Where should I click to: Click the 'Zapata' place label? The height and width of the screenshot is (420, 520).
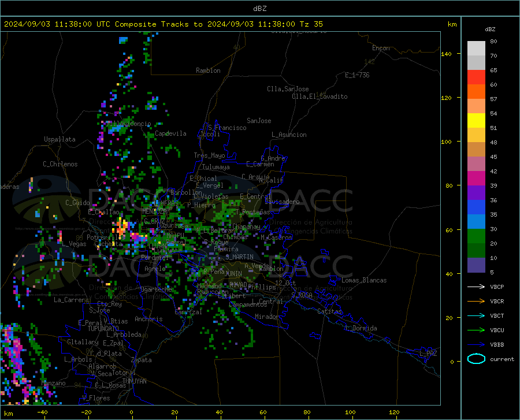(x=142, y=360)
